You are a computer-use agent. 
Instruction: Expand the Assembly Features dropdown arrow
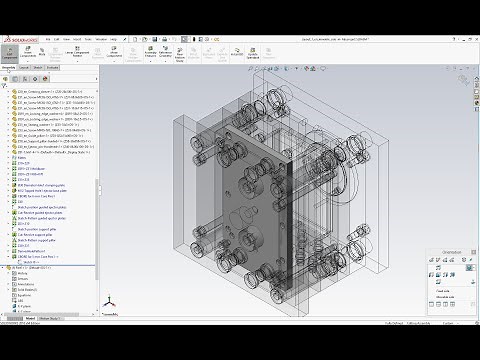(x=150, y=61)
